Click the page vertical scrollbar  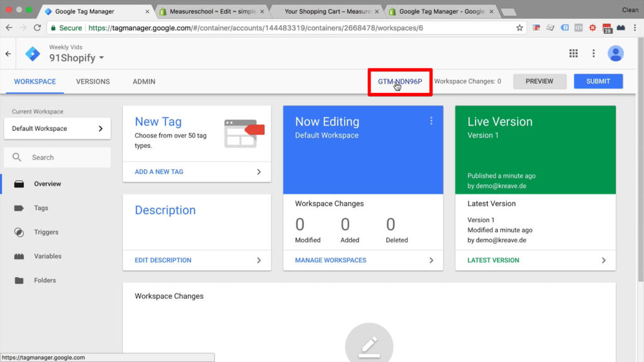coord(640,160)
